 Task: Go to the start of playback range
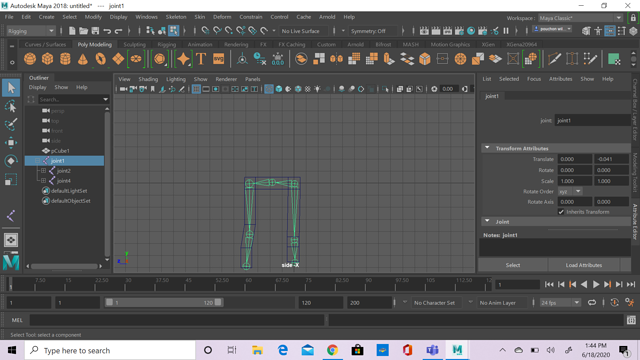click(549, 284)
